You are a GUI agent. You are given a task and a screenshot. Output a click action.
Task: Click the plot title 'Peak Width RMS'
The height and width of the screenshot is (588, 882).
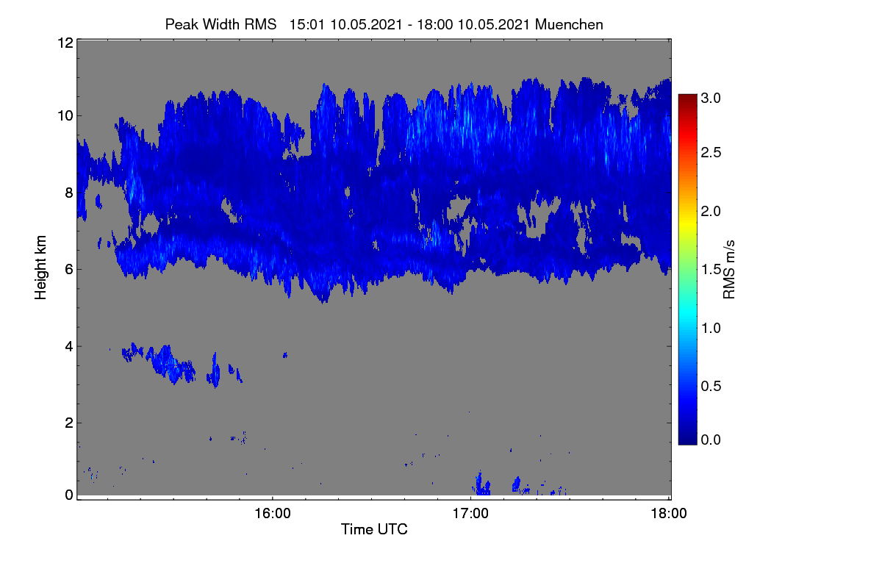tap(220, 24)
